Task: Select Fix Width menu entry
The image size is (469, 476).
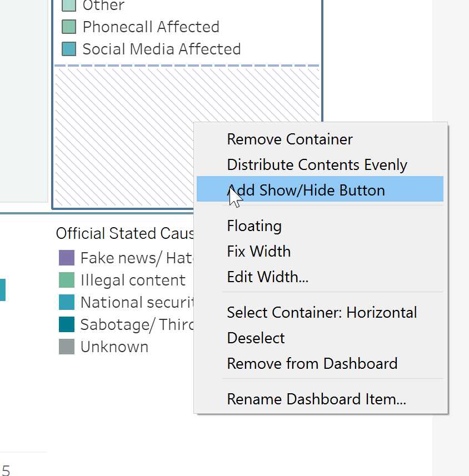Action: [x=258, y=251]
